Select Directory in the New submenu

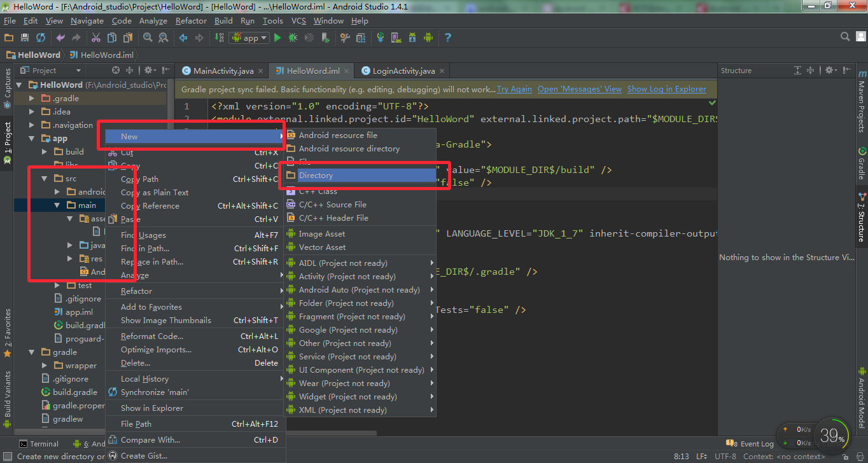pyautogui.click(x=360, y=175)
